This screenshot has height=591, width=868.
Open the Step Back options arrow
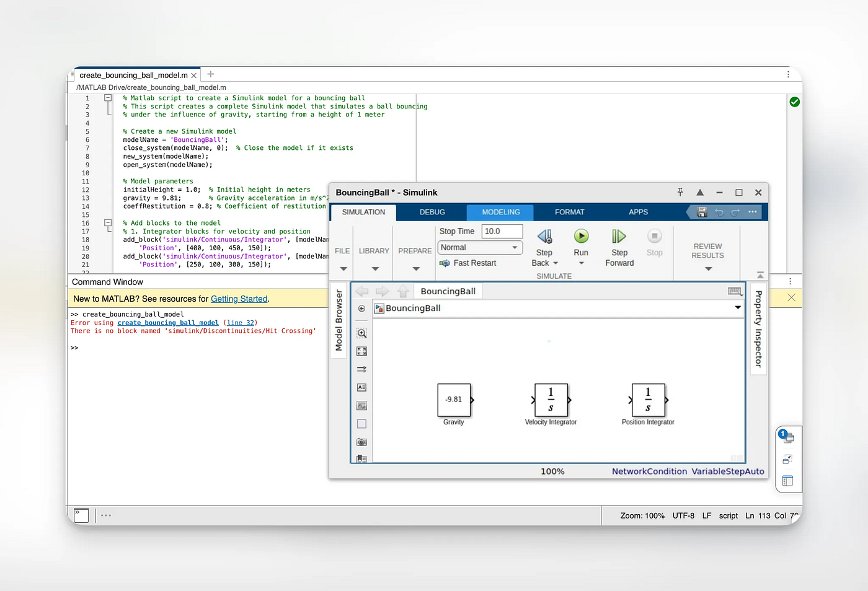click(x=556, y=263)
